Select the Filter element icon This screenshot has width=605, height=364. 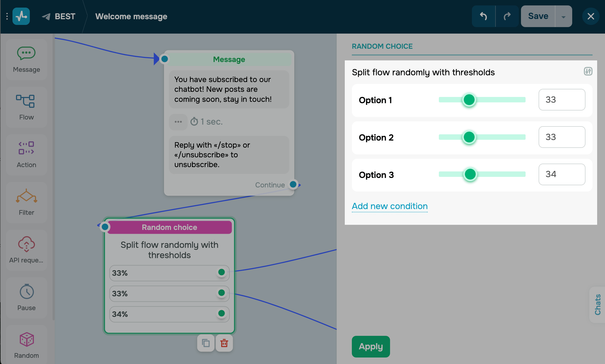coord(26,196)
